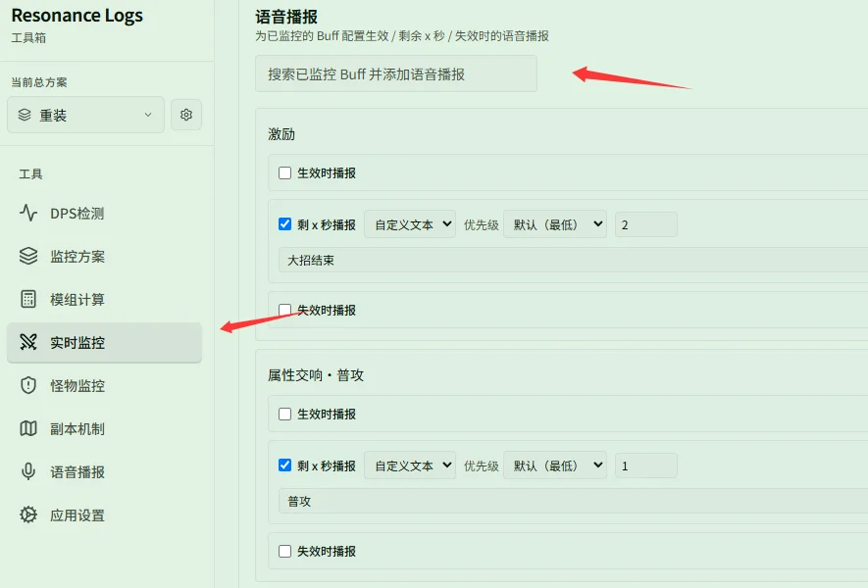Open priority dropdown under 属性交响・普攻
868x588 pixels.
tap(555, 465)
